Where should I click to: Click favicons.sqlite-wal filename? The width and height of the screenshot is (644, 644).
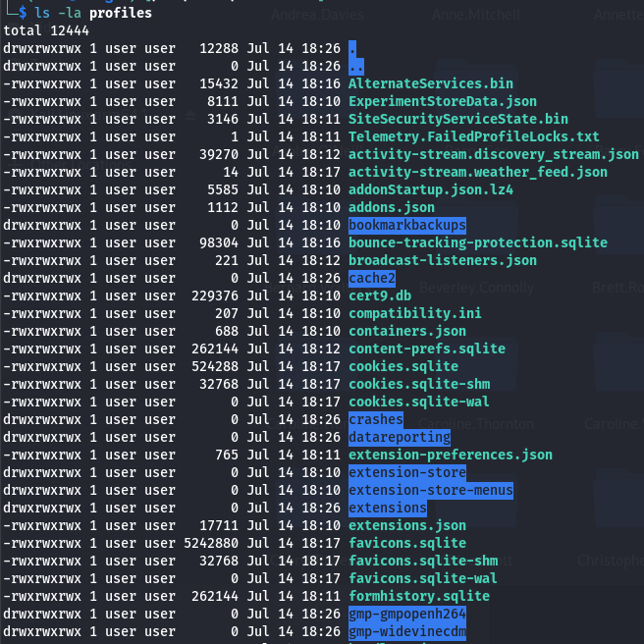point(422,578)
